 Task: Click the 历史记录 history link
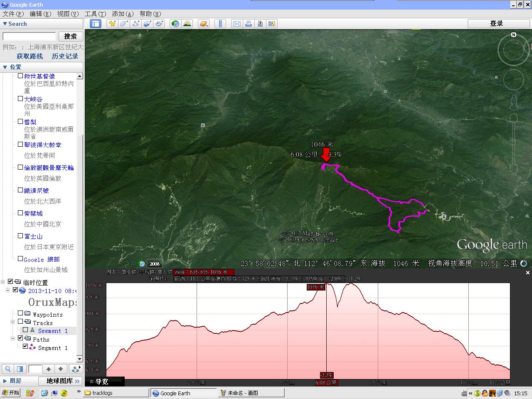coord(65,56)
